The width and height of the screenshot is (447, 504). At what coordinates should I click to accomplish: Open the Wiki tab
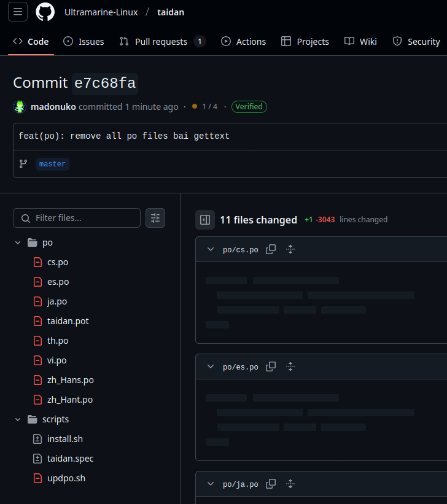tap(360, 42)
